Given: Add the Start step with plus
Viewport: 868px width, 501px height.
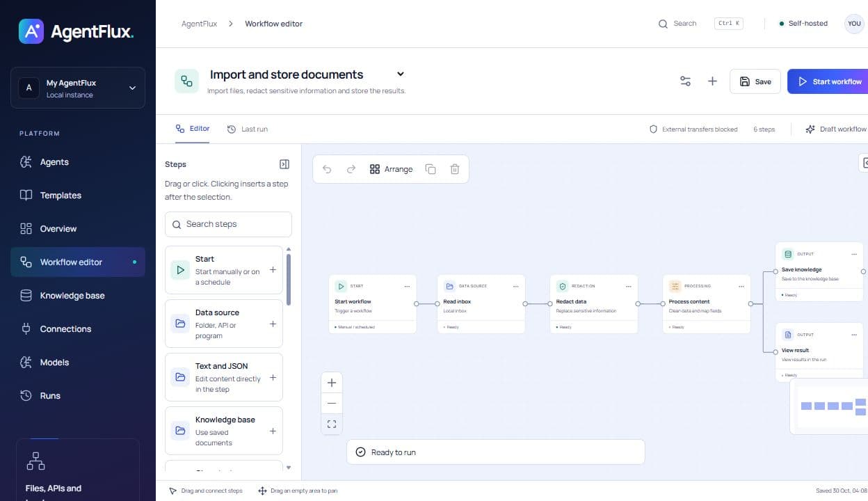Looking at the screenshot, I should 273,270.
